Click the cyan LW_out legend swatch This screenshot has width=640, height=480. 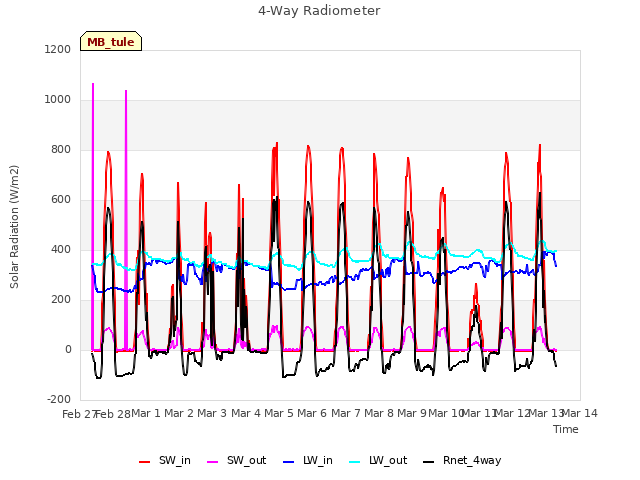(x=355, y=462)
